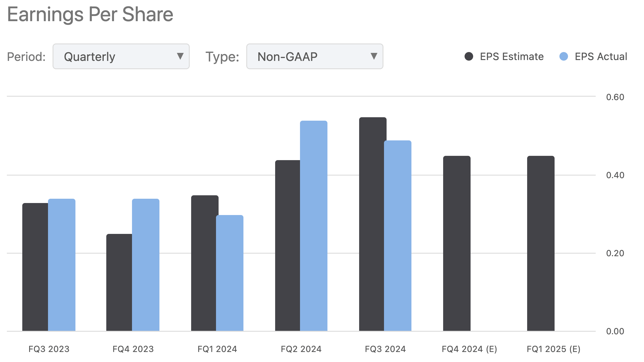
Task: Expand the Quarterly selector arrow
Action: click(x=181, y=57)
